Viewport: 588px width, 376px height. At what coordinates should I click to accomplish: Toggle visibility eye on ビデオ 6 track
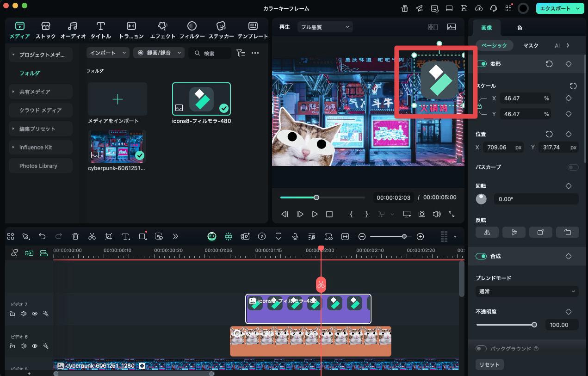(x=35, y=346)
